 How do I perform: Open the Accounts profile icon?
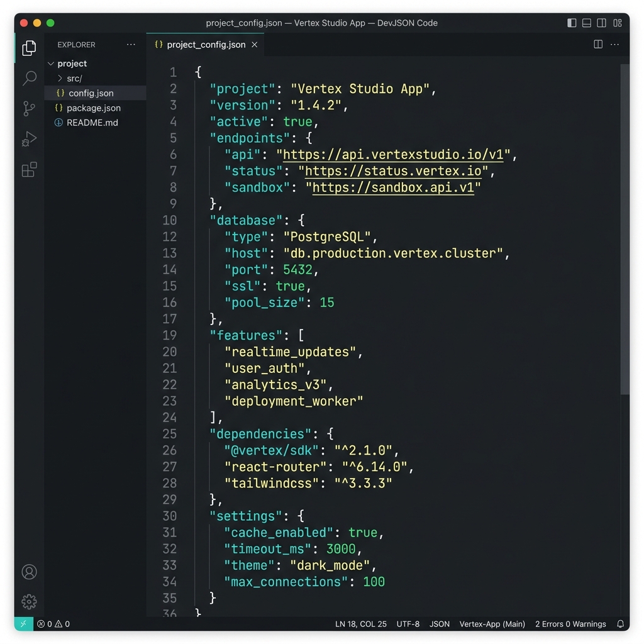29,572
